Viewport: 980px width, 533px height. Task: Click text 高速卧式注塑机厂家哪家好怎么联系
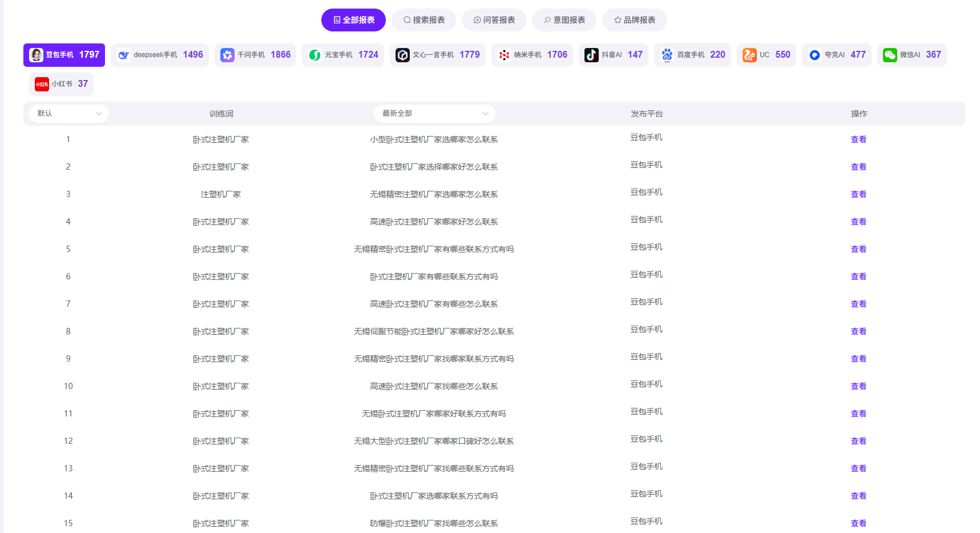point(434,222)
